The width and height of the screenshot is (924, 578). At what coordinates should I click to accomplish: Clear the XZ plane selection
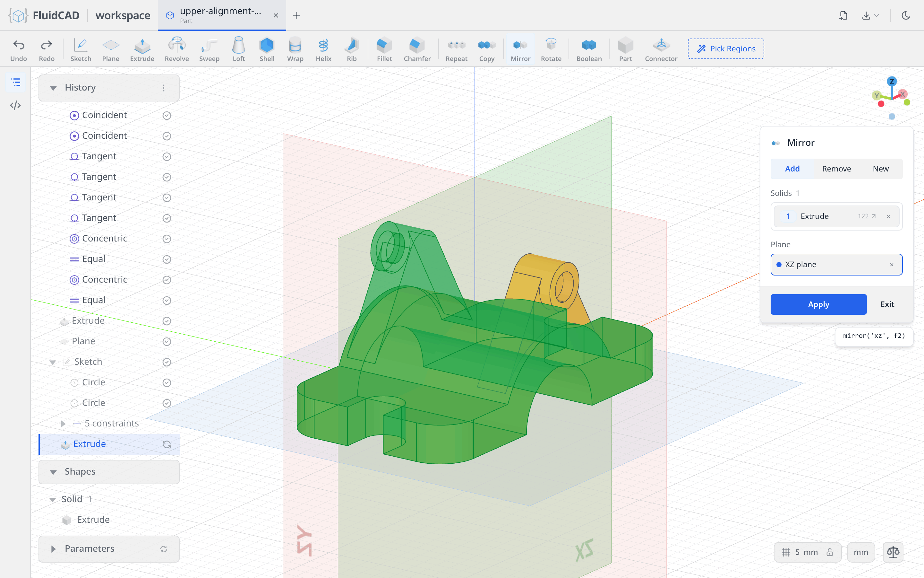click(892, 265)
